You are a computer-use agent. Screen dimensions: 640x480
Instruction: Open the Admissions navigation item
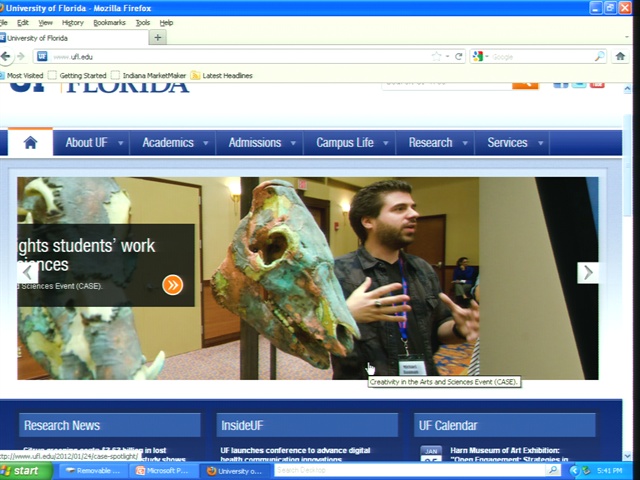tap(255, 142)
